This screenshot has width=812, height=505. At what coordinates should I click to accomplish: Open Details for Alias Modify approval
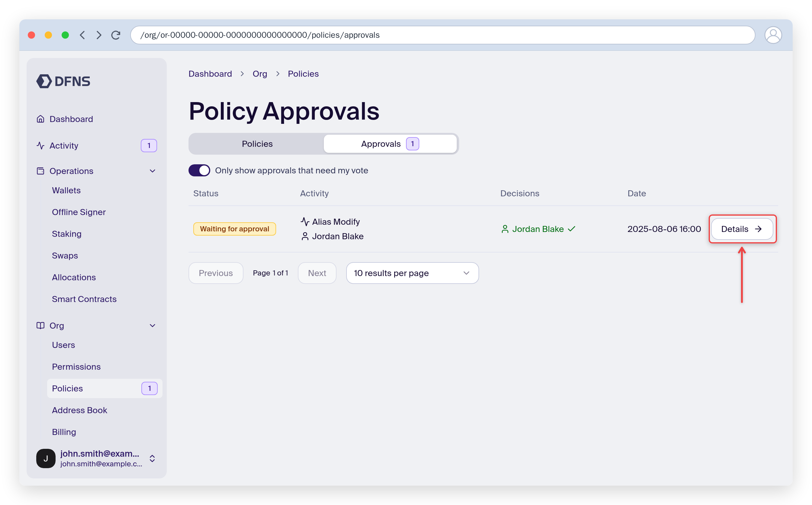(x=742, y=229)
